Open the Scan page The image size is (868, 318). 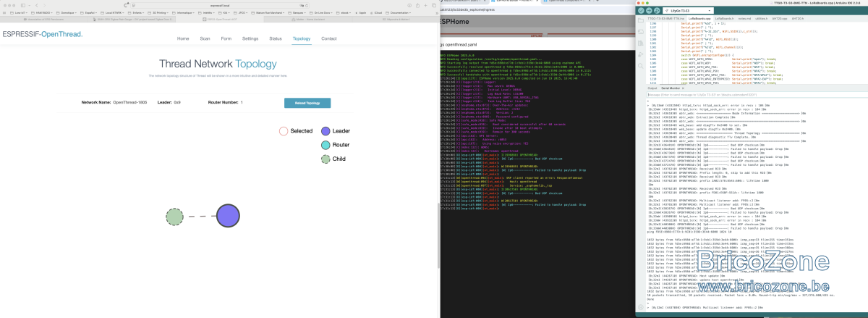click(205, 38)
